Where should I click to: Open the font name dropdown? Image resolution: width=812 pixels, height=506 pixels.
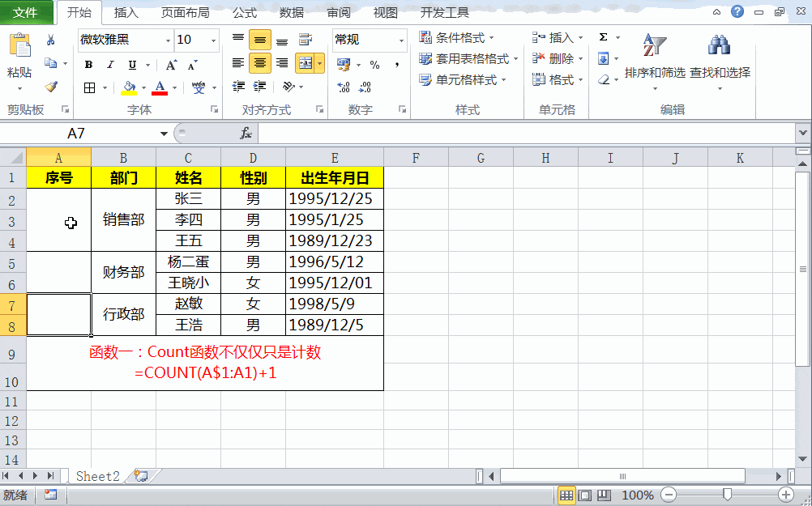[168, 40]
